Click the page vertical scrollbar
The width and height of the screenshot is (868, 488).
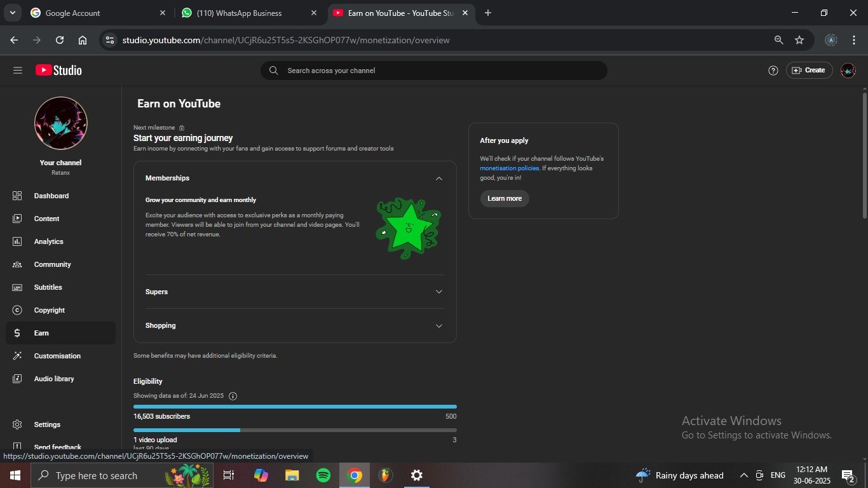coord(864,156)
